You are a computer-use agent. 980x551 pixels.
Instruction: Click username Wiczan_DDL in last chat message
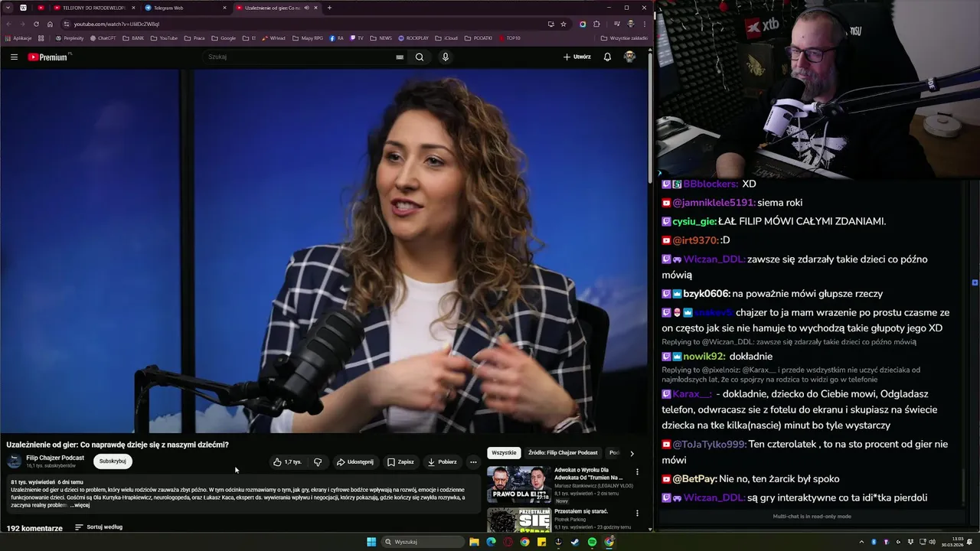714,498
